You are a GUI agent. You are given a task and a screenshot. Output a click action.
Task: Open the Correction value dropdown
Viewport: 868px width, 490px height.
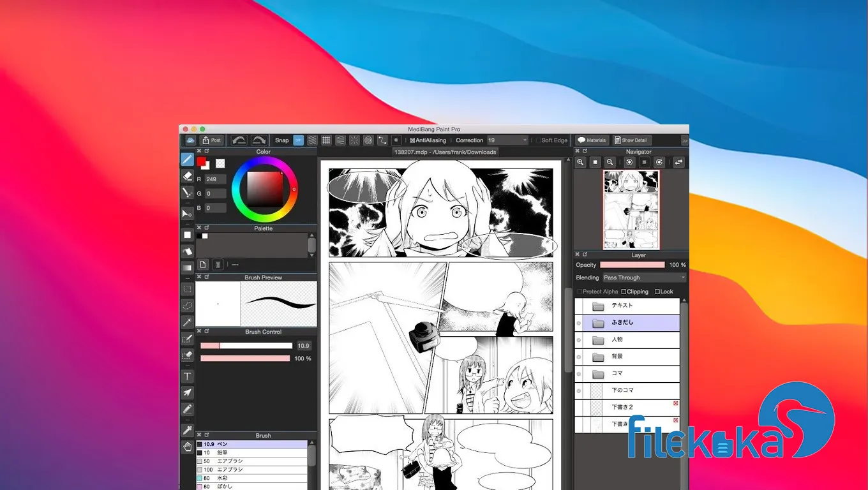(x=507, y=140)
